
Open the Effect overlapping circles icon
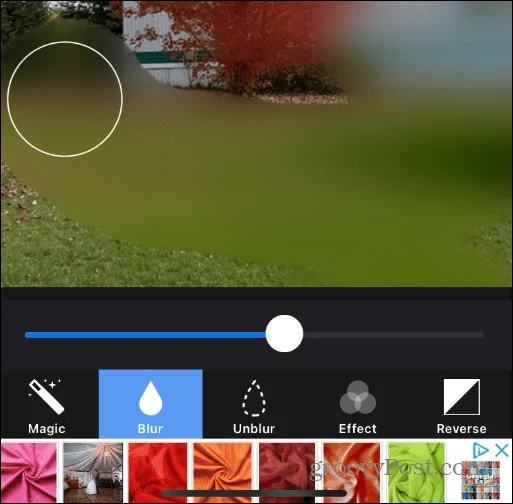coord(358,397)
